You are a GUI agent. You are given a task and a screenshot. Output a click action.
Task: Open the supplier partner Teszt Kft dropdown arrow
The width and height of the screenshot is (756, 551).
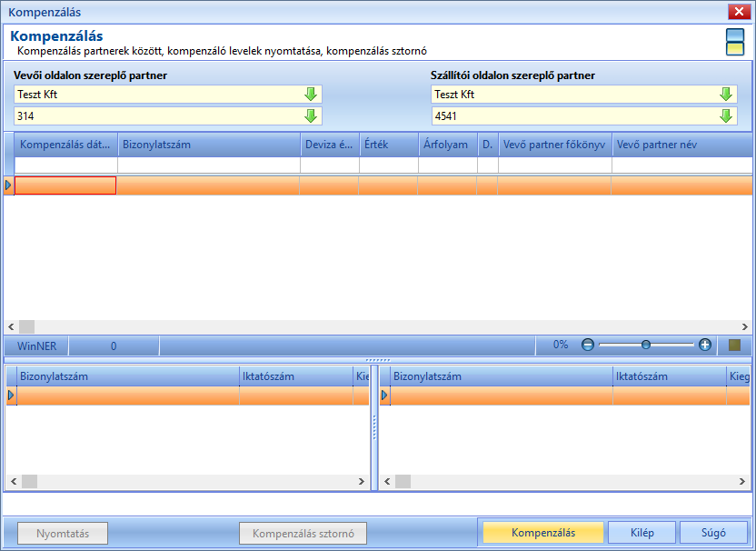click(x=726, y=94)
